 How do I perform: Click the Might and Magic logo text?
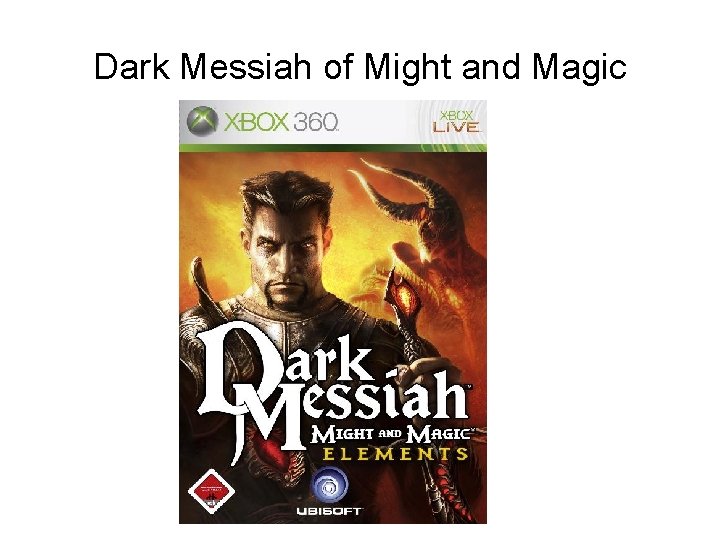pyautogui.click(x=392, y=434)
